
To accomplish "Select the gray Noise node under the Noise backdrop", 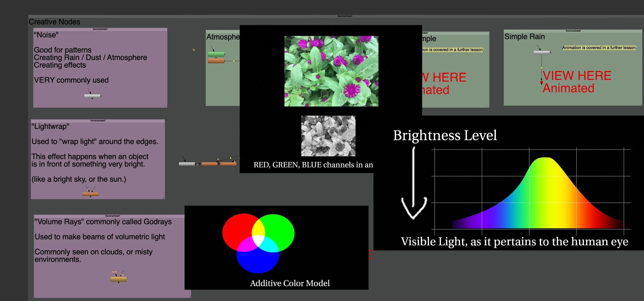I will pos(92,96).
